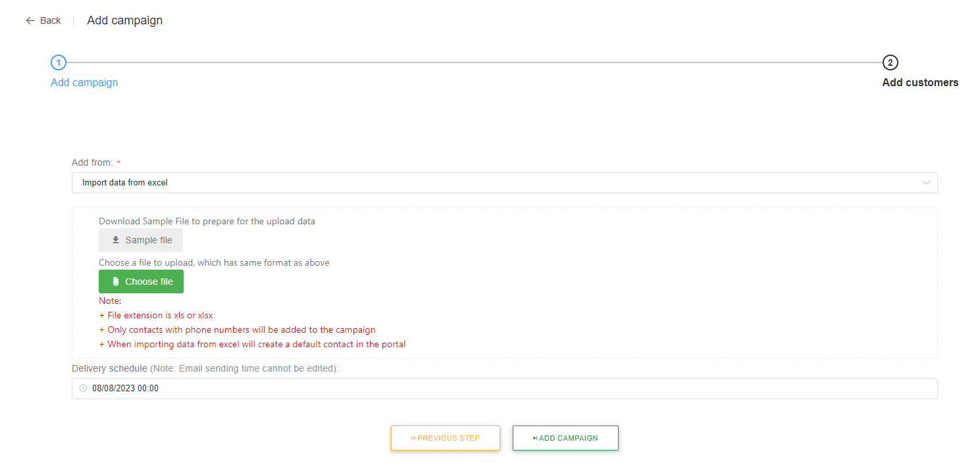Select the step 2 circle indicator
Viewport: 980px width, 463px height.
click(890, 62)
